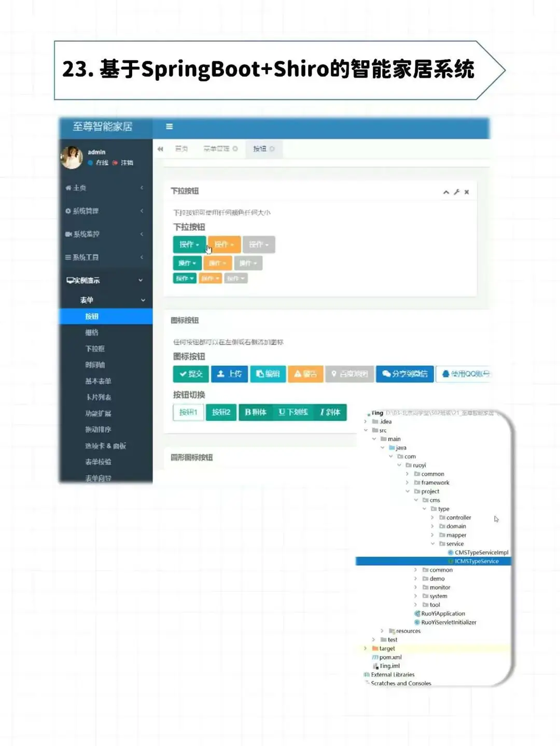Toggle the B 粗体 bold button

pos(255,412)
